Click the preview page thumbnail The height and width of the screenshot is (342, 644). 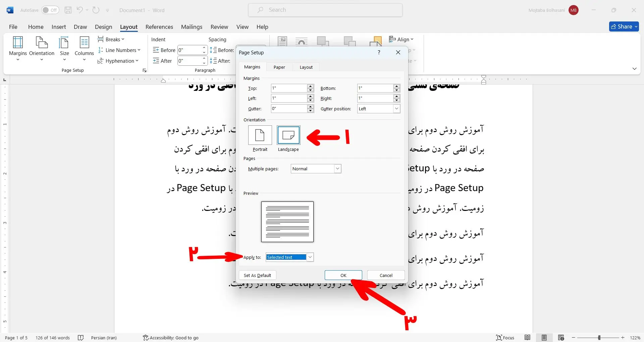[x=287, y=222]
